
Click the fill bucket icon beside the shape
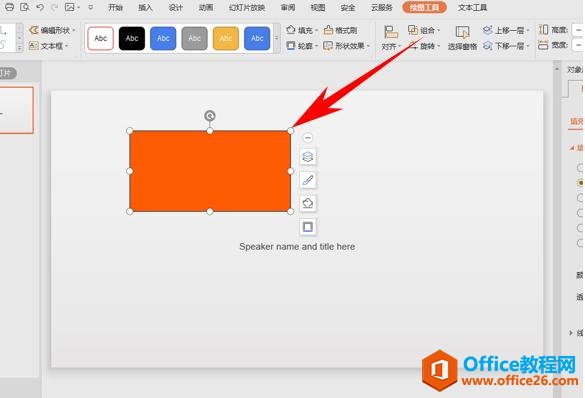tap(308, 203)
